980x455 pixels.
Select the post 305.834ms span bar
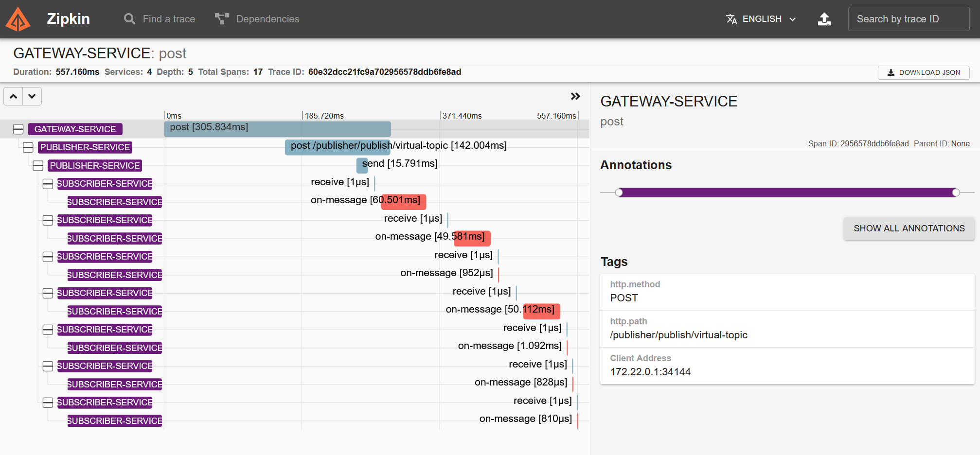pos(277,129)
